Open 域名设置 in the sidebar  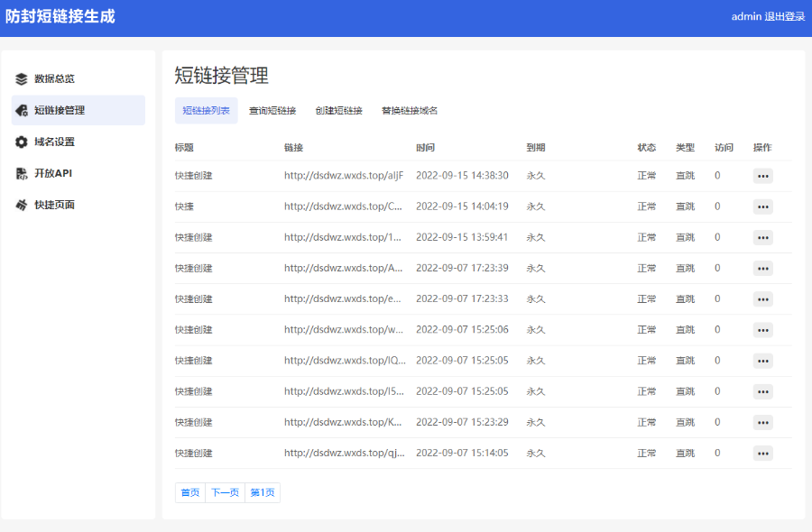78,142
